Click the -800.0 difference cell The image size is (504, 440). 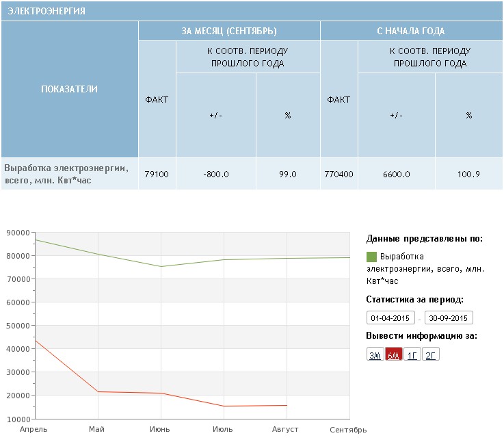point(216,174)
